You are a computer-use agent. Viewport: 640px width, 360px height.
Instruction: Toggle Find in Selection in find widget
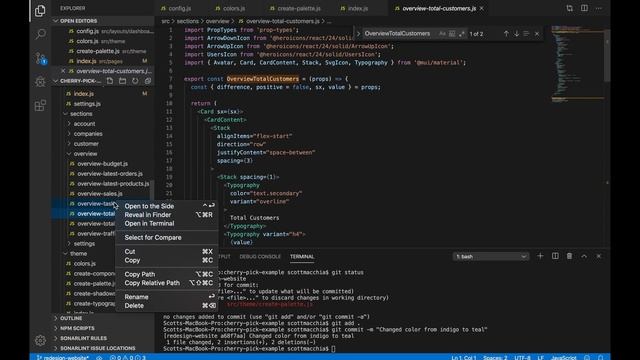pos(526,34)
